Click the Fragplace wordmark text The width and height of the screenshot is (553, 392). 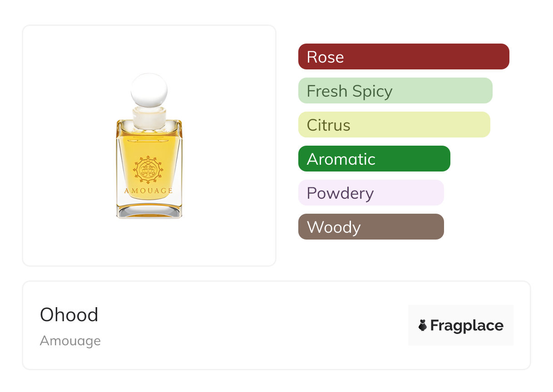(x=467, y=325)
